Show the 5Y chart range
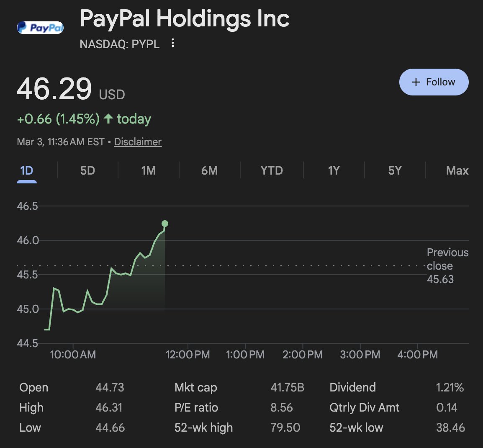The height and width of the screenshot is (448, 483). 395,170
